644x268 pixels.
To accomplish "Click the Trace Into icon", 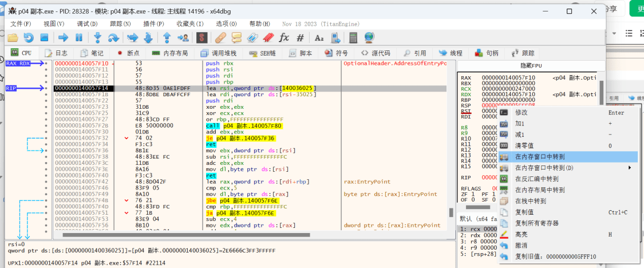I will [132, 38].
